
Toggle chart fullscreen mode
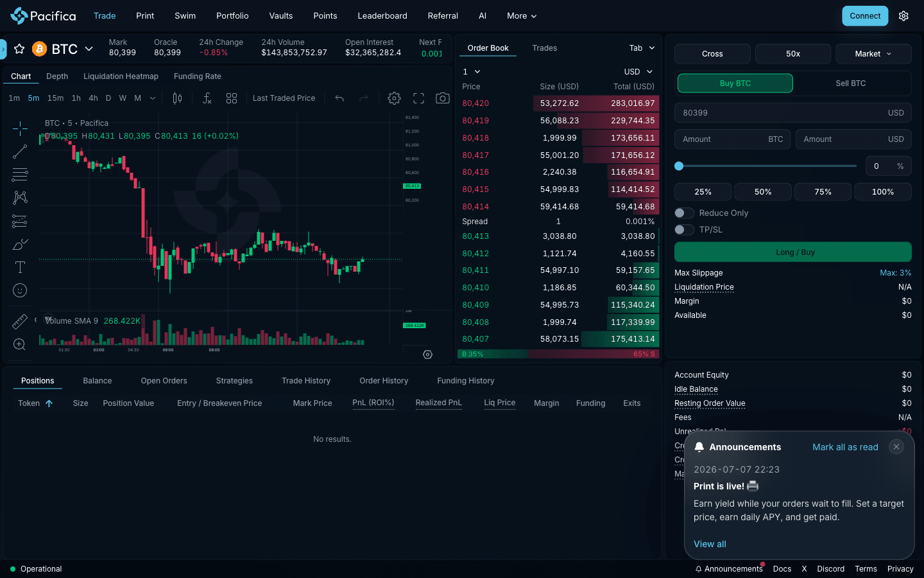click(x=418, y=98)
